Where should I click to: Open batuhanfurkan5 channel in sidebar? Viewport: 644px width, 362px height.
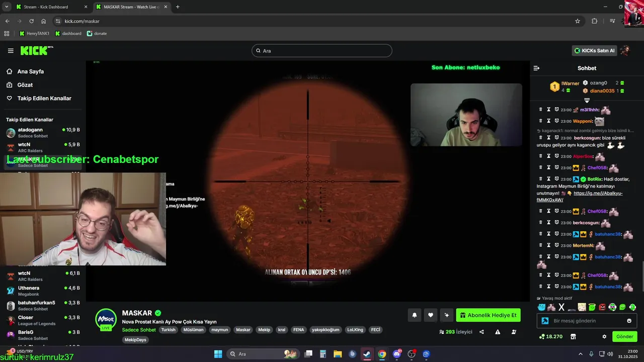(43, 306)
